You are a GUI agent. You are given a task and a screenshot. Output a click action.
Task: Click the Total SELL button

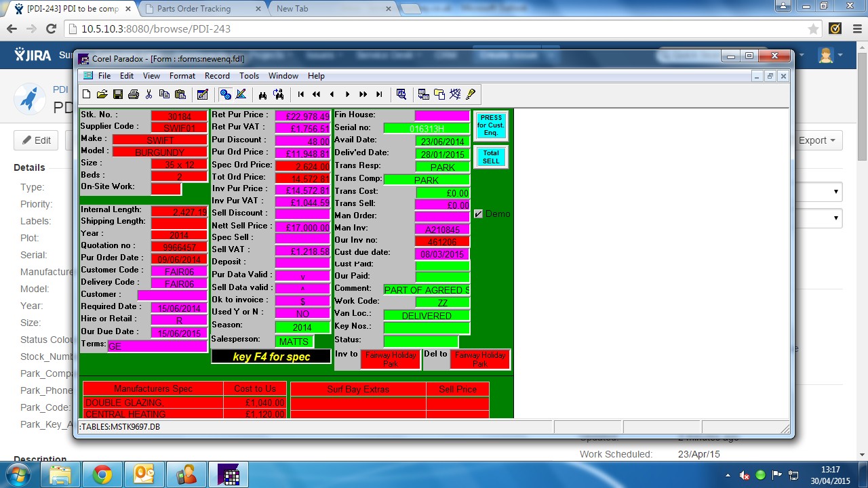coord(491,157)
